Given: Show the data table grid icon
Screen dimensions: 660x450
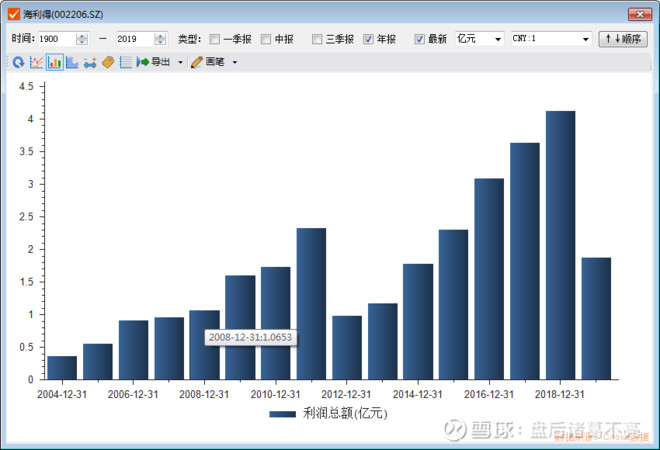Looking at the screenshot, I should click(125, 62).
